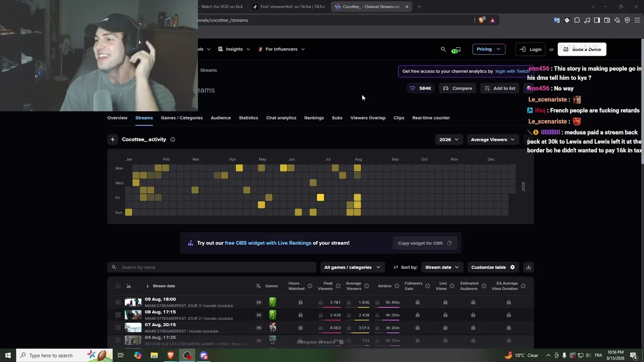Click the info icon next to Average Viewers column
The height and width of the screenshot is (362, 644).
[x=366, y=286]
